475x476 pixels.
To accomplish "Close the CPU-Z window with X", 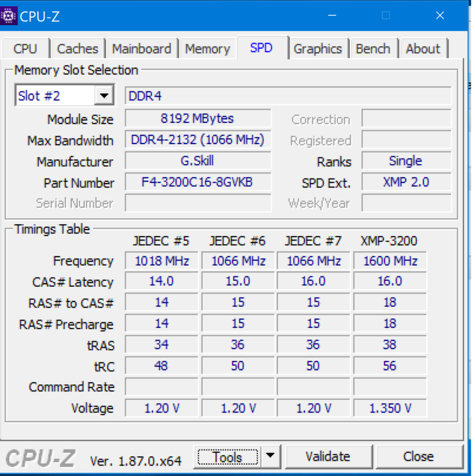I will pos(440,15).
